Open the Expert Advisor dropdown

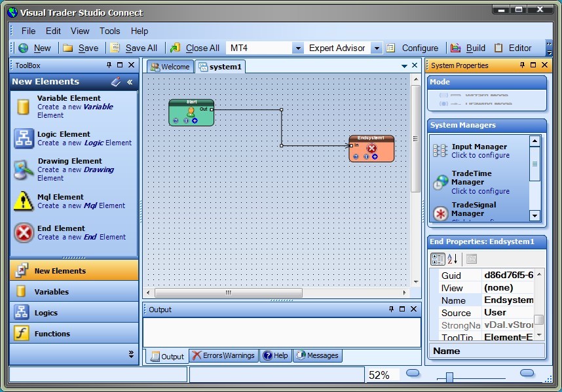377,48
